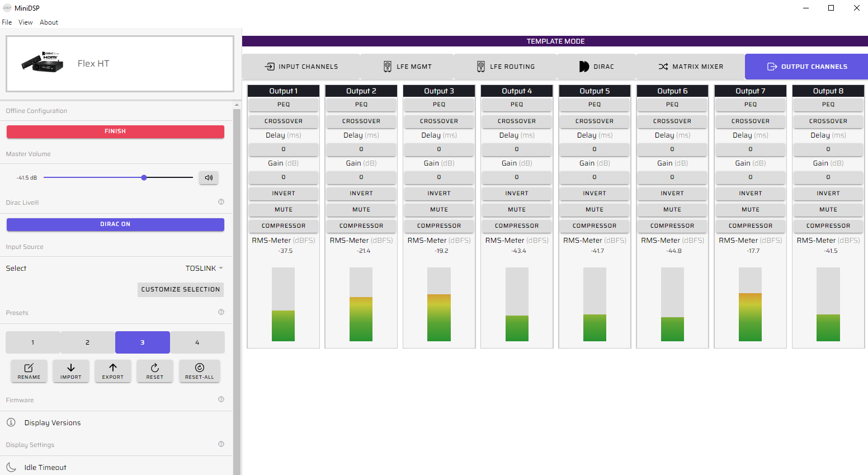868x475 pixels.
Task: Click the Export preset arrow icon
Action: [x=113, y=370]
